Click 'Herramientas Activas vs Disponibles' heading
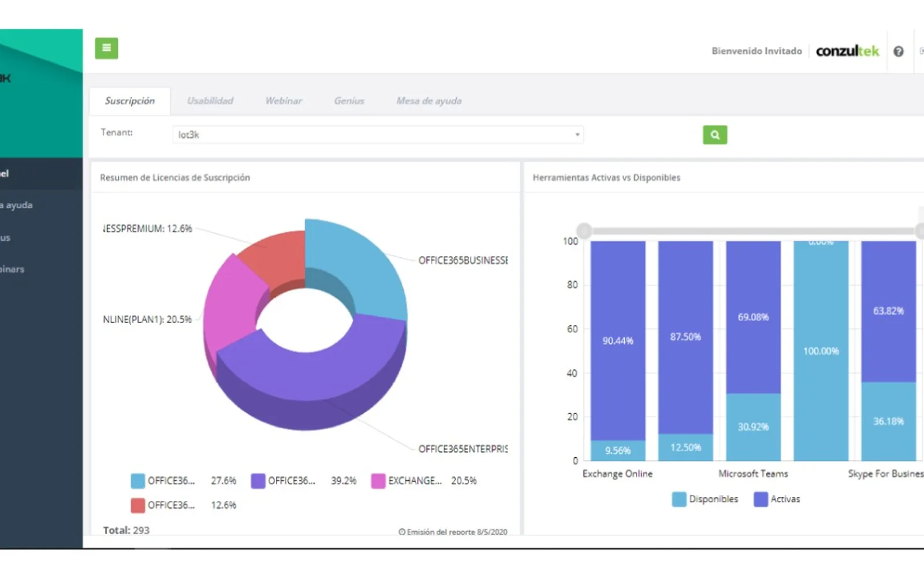This screenshot has height=578, width=924. click(x=606, y=177)
